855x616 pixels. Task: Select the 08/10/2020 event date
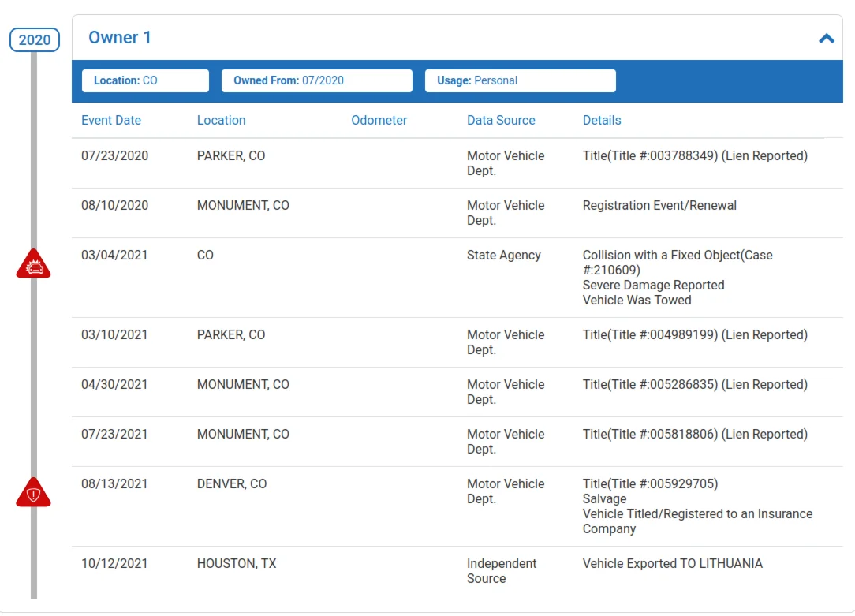[115, 206]
